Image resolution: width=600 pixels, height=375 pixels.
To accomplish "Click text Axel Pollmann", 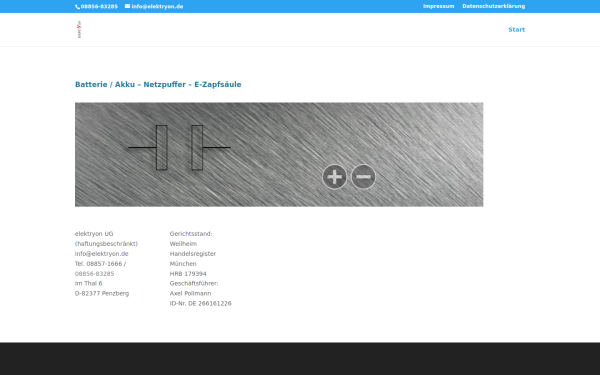I will 191,293.
